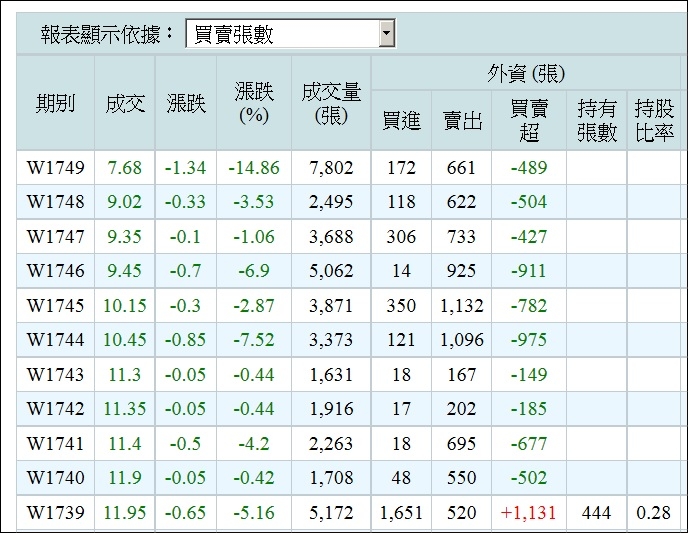This screenshot has height=533, width=688.
Task: Click the foreign buy value 1,651
Action: pyautogui.click(x=401, y=512)
